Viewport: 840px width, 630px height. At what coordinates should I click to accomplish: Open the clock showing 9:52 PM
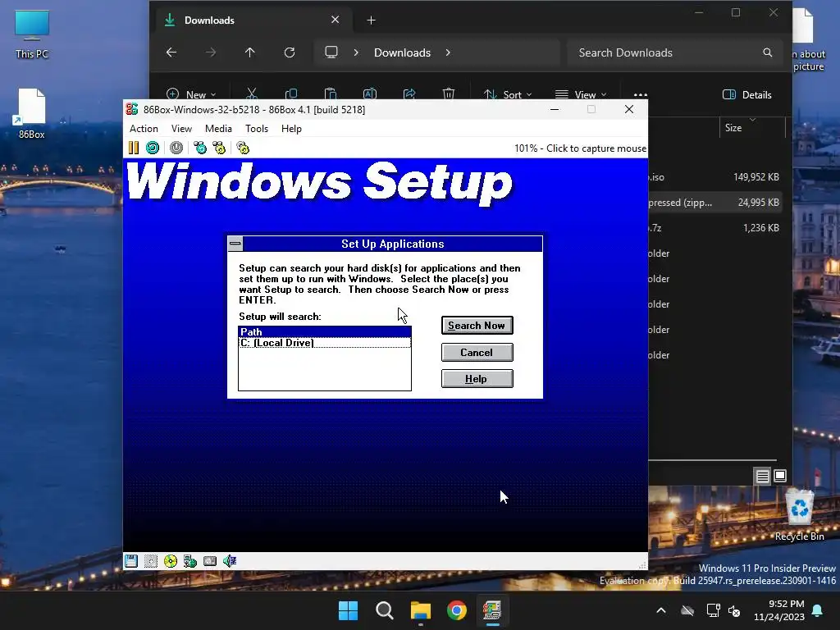pos(779,610)
